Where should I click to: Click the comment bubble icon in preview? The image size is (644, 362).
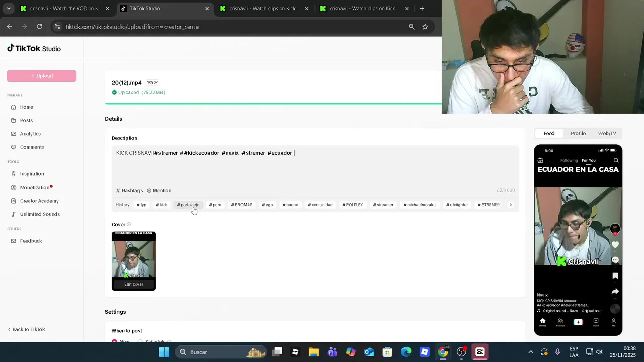(615, 260)
